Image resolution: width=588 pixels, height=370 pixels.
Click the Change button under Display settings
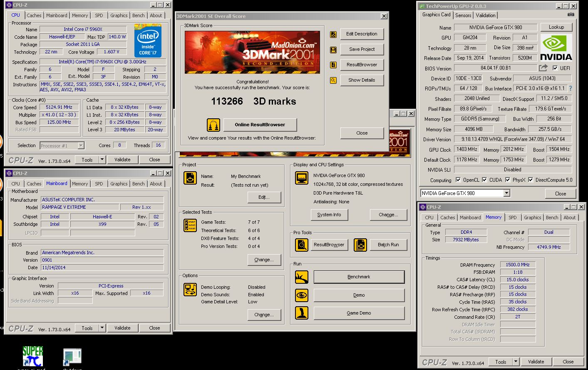(x=388, y=215)
